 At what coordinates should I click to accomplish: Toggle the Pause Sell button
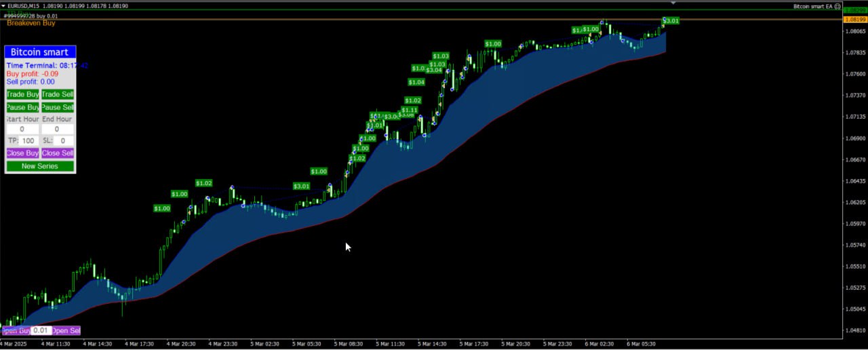click(58, 107)
